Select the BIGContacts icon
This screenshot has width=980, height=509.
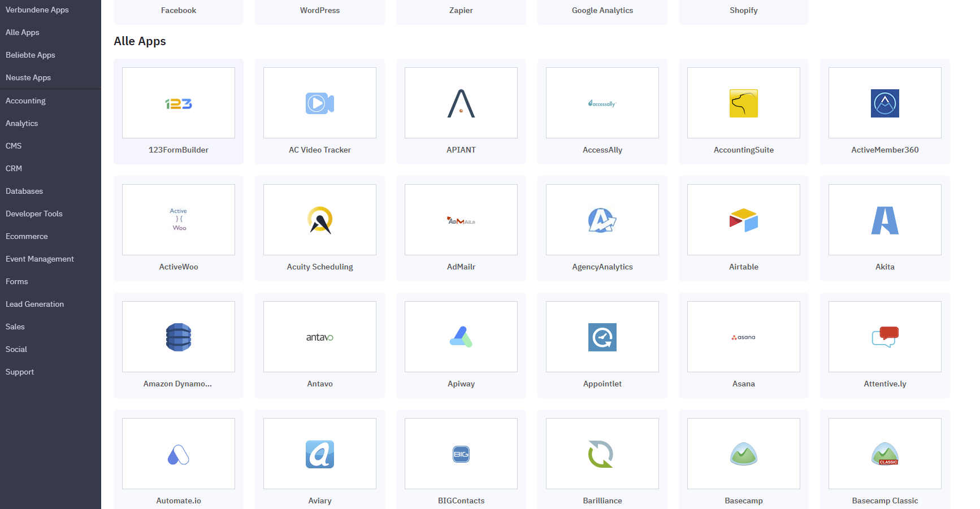[461, 454]
